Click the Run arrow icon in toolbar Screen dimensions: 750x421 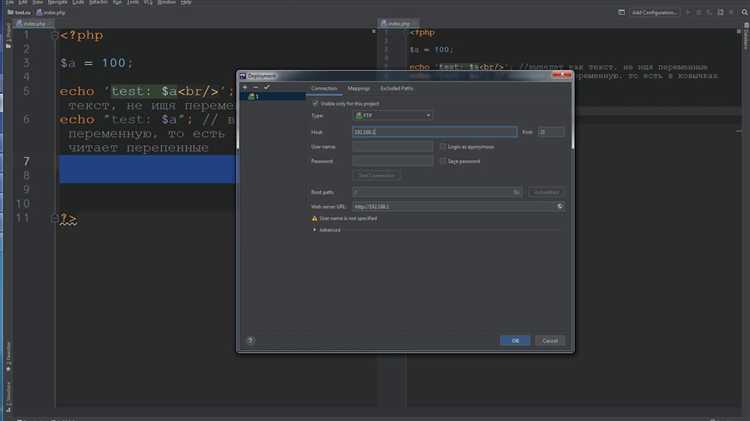[x=688, y=12]
